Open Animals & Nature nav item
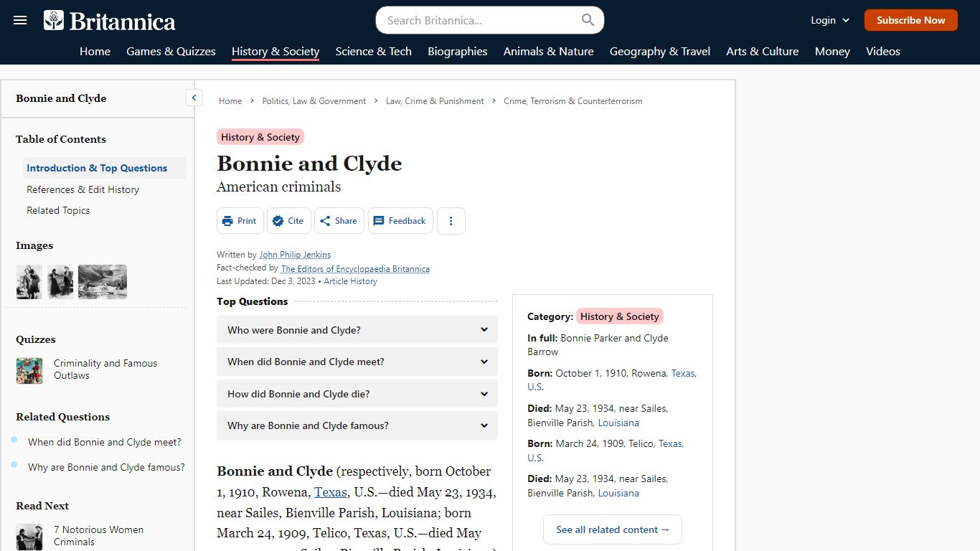Image resolution: width=980 pixels, height=551 pixels. tap(548, 51)
